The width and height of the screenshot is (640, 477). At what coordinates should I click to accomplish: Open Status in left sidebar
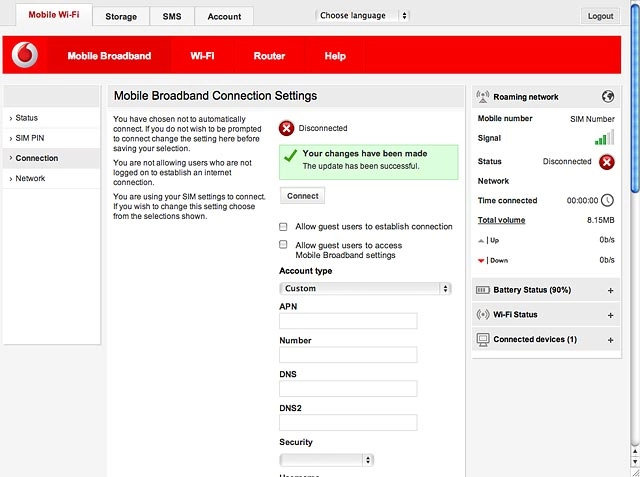(x=51, y=118)
